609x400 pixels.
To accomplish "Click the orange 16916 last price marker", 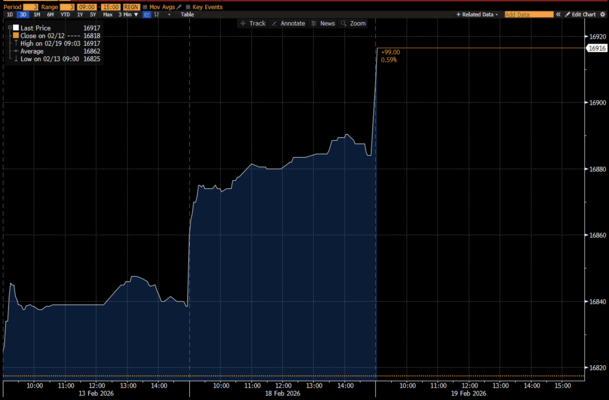I will click(x=597, y=48).
